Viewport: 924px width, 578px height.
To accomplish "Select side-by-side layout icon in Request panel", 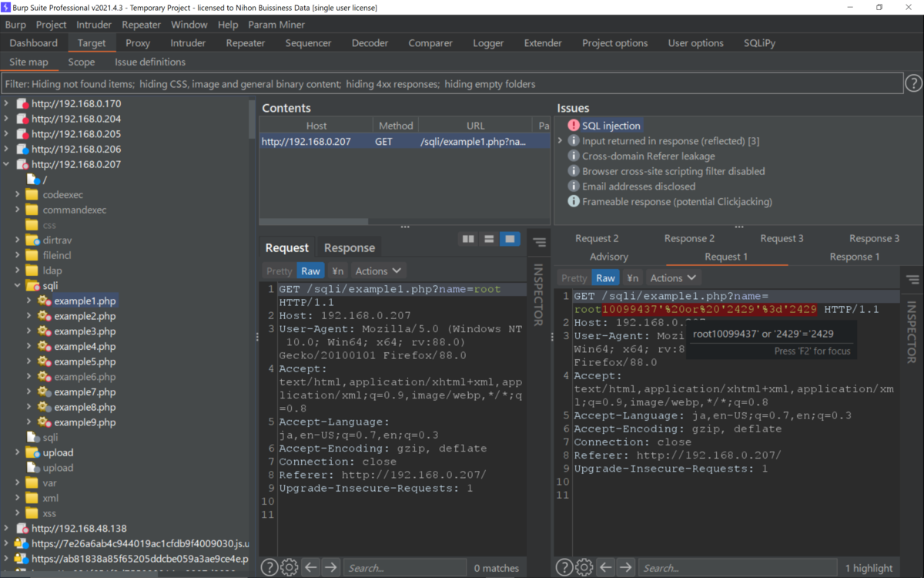I will pyautogui.click(x=468, y=240).
